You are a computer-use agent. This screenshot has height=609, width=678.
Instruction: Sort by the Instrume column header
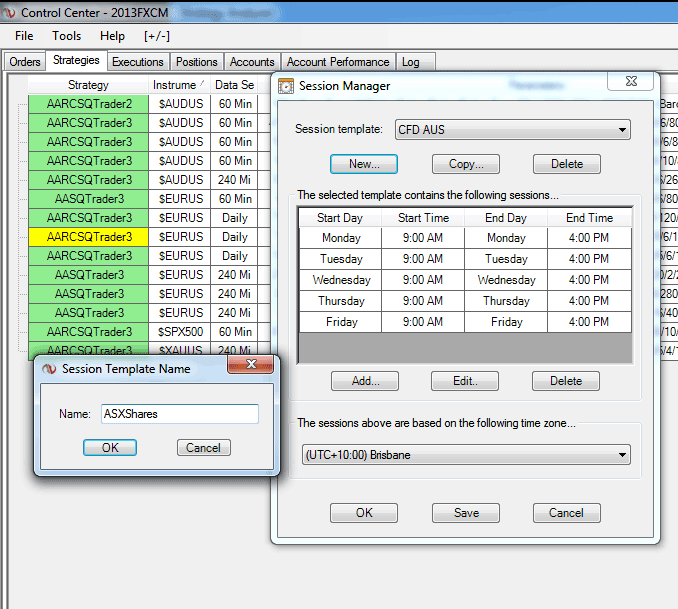[179, 85]
